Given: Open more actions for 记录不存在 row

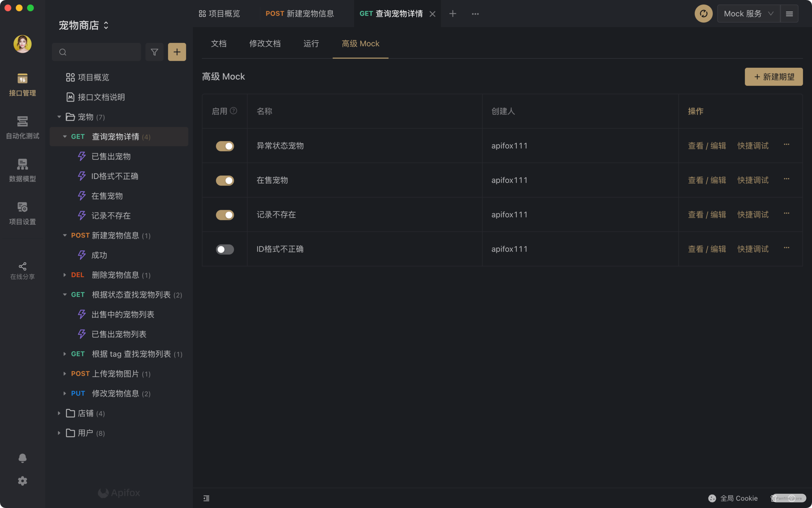Looking at the screenshot, I should pos(786,213).
